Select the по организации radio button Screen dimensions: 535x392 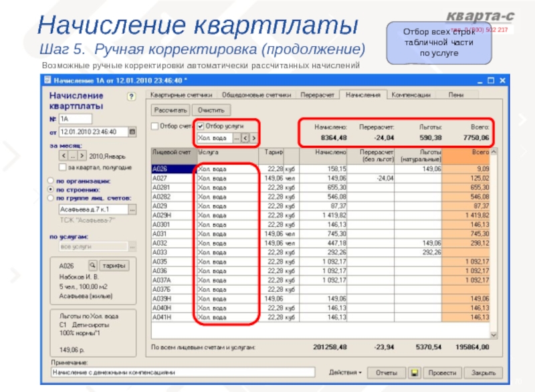[x=51, y=181]
